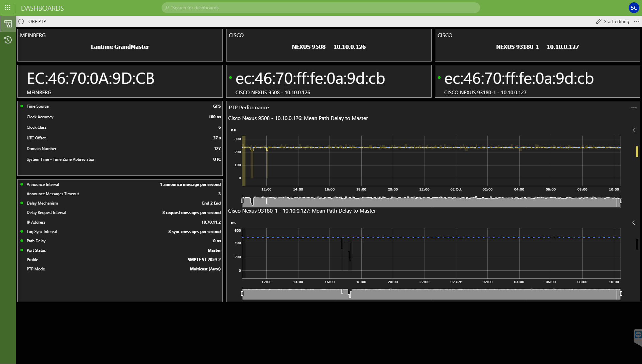Collapse legend of Nexus 93180-1 chart
This screenshot has height=364, width=642.
click(633, 223)
